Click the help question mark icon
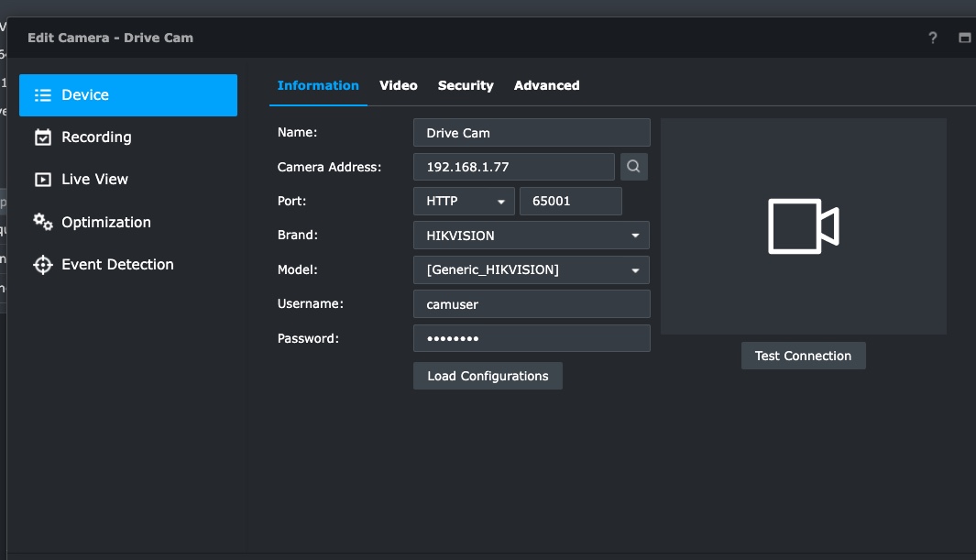The width and height of the screenshot is (976, 560). 933,38
